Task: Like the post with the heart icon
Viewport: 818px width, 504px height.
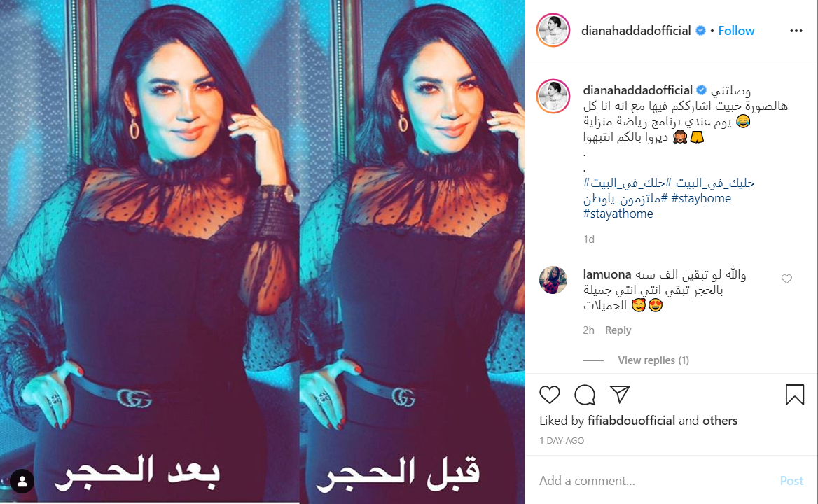Action: pyautogui.click(x=549, y=395)
